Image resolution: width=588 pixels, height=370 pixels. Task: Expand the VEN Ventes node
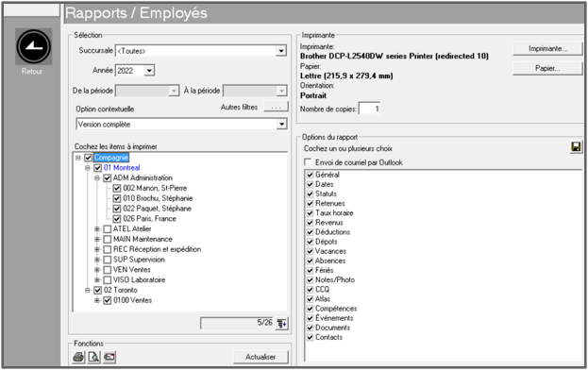click(97, 270)
